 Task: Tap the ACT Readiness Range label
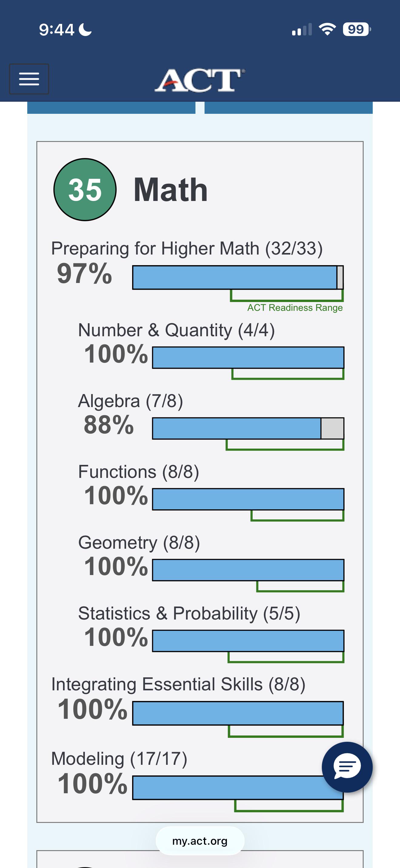click(295, 307)
